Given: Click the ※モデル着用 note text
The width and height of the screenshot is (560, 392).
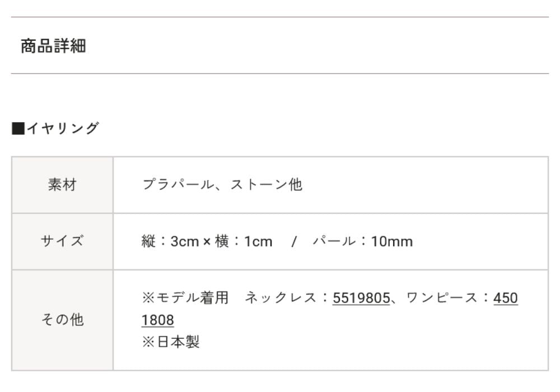Looking at the screenshot, I should click(x=185, y=298).
